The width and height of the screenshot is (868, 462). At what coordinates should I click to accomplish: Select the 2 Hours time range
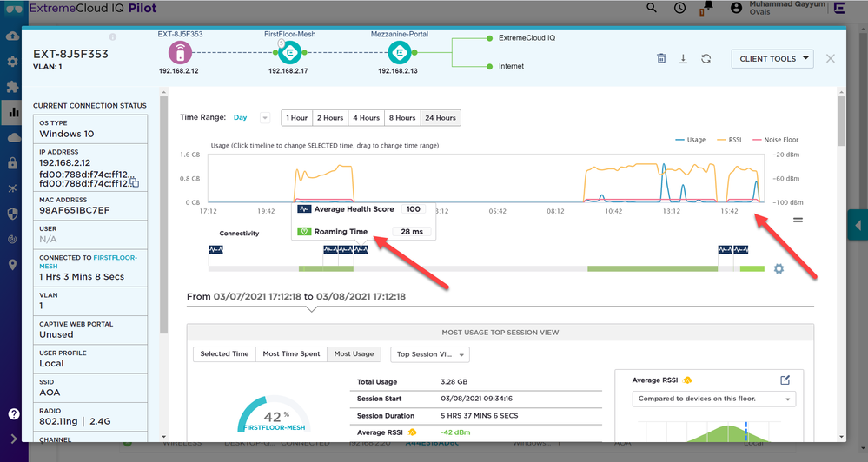click(x=330, y=118)
